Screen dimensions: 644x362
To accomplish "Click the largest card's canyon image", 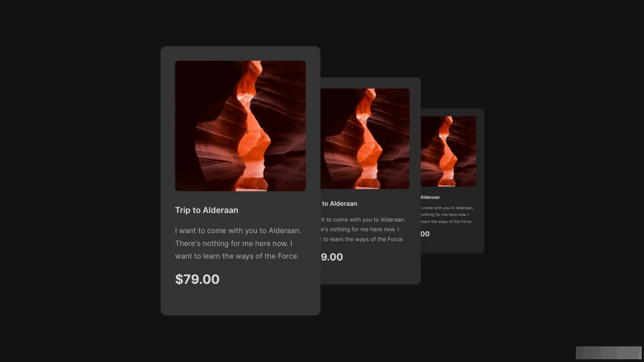I will pyautogui.click(x=240, y=126).
